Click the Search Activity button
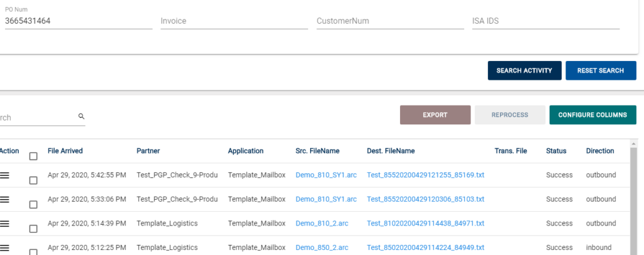Image resolution: width=644 pixels, height=255 pixels. [525, 70]
